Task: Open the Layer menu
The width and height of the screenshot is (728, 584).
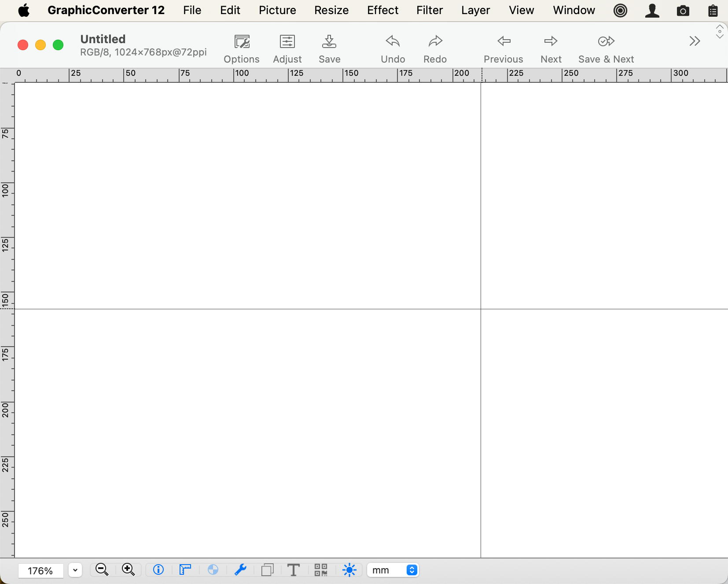Action: click(x=476, y=10)
